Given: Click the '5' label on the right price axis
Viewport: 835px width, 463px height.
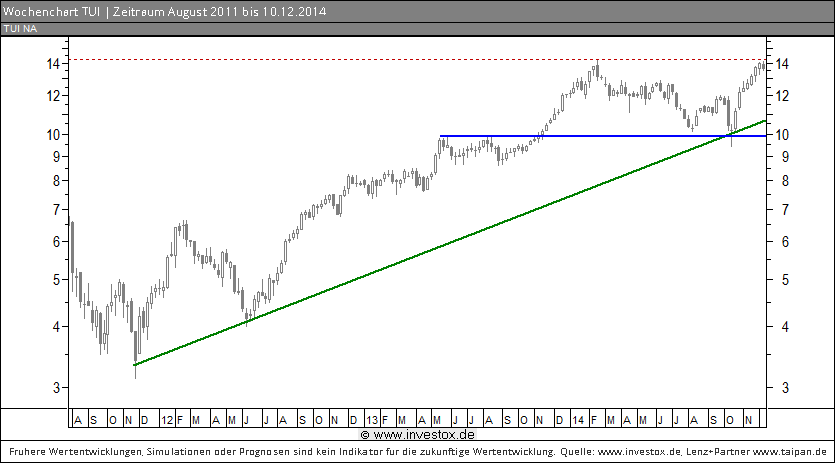Looking at the screenshot, I should tap(784, 280).
